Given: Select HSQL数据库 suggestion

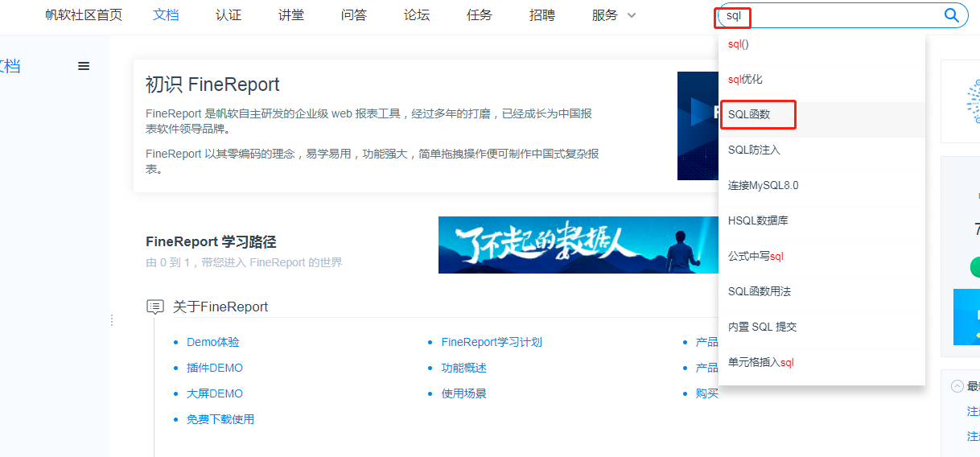Looking at the screenshot, I should 821,220.
